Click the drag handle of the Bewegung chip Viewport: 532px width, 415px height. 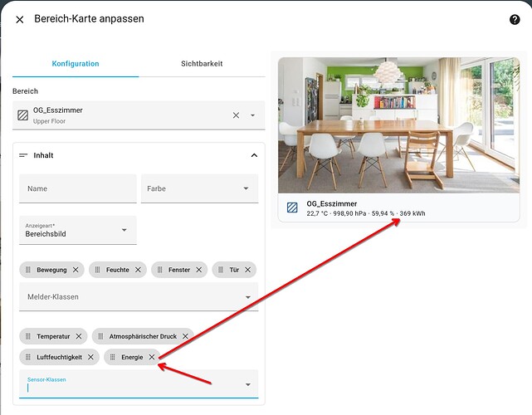28,270
